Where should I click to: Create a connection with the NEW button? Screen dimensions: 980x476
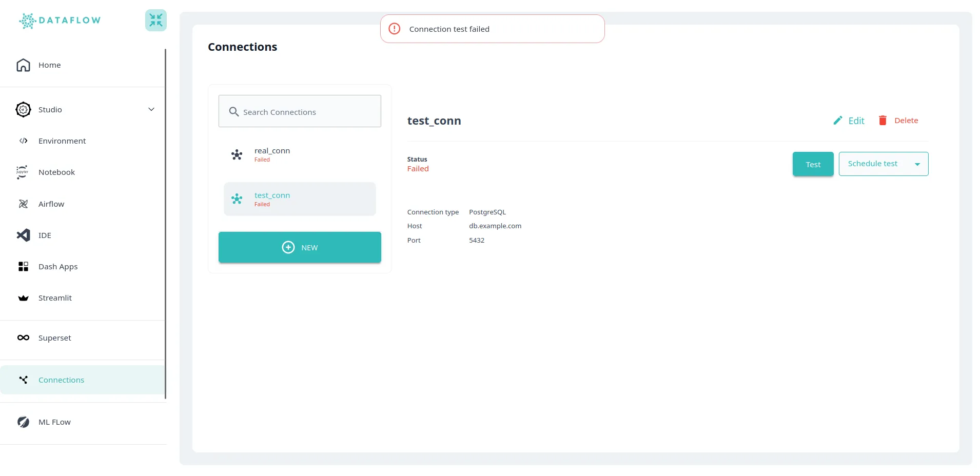tap(300, 248)
